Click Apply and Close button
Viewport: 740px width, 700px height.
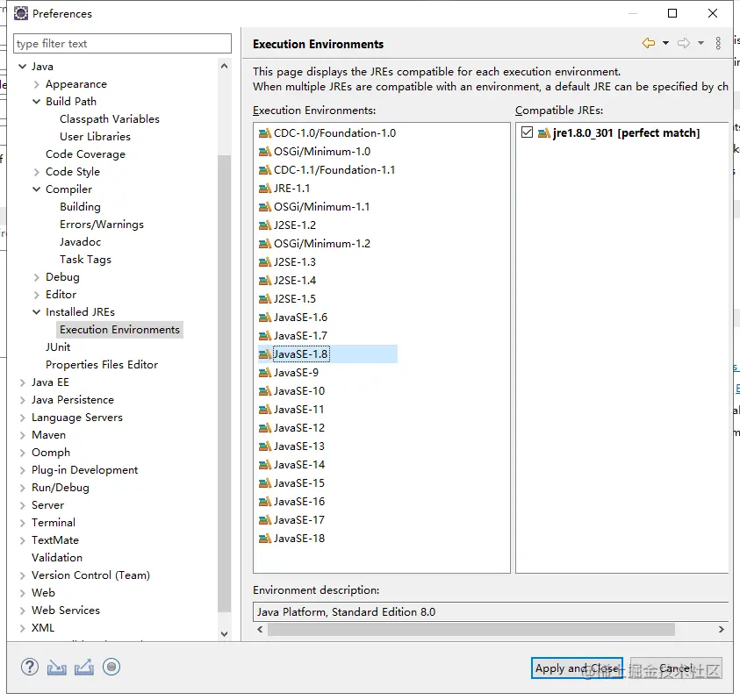[x=577, y=668]
